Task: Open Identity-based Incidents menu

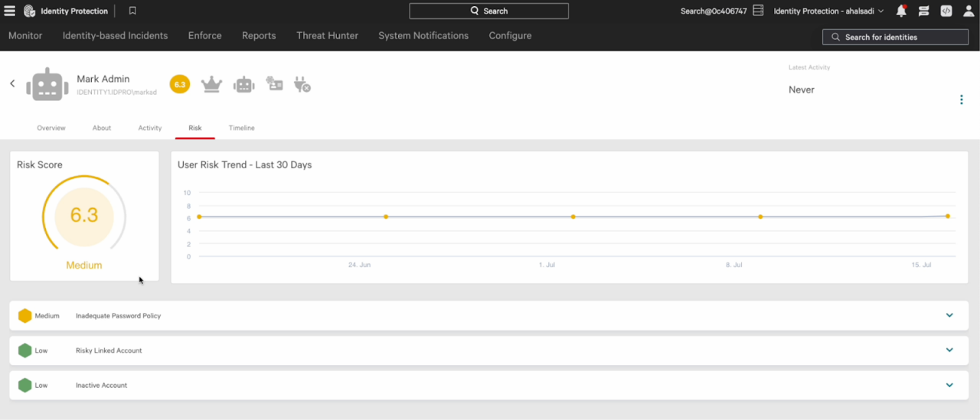Action: tap(115, 36)
